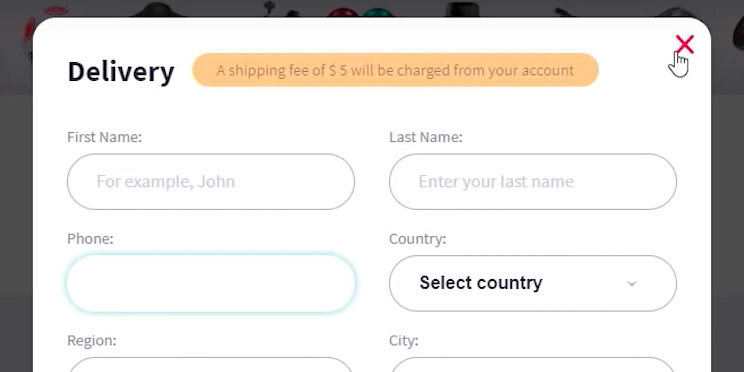The image size is (744, 372).
Task: Click the Region label text
Action: (92, 341)
